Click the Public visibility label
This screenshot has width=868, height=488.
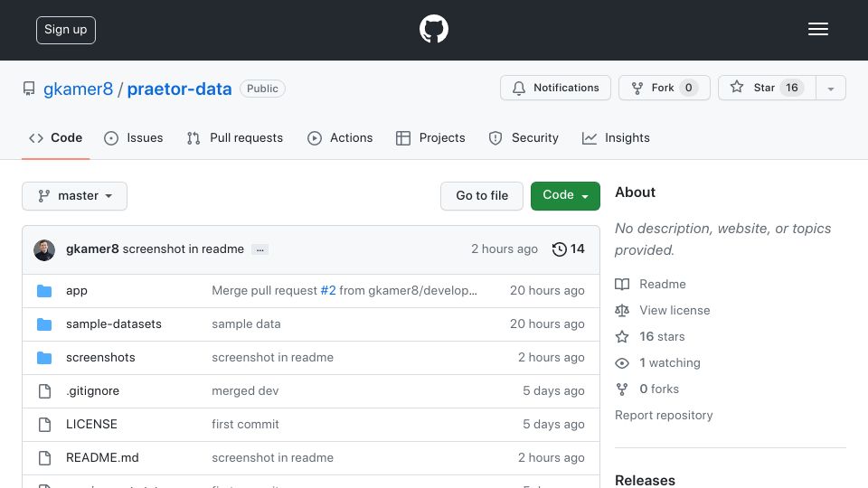click(x=262, y=89)
